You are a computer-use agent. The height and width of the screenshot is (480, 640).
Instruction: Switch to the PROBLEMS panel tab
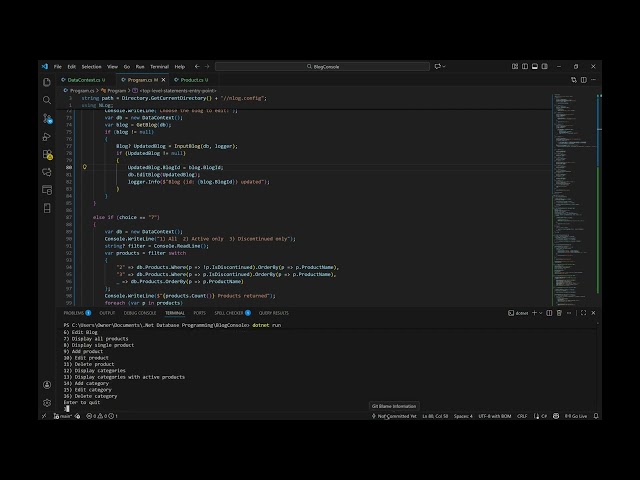pos(75,313)
